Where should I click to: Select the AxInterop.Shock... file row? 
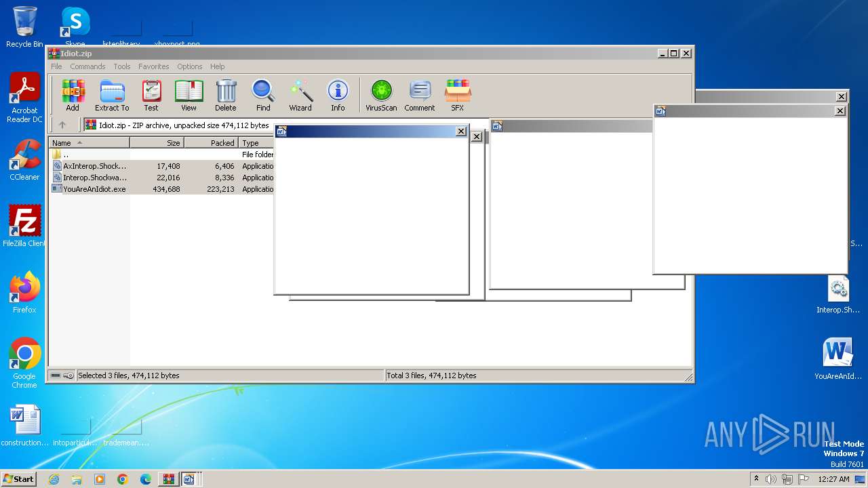tap(162, 166)
